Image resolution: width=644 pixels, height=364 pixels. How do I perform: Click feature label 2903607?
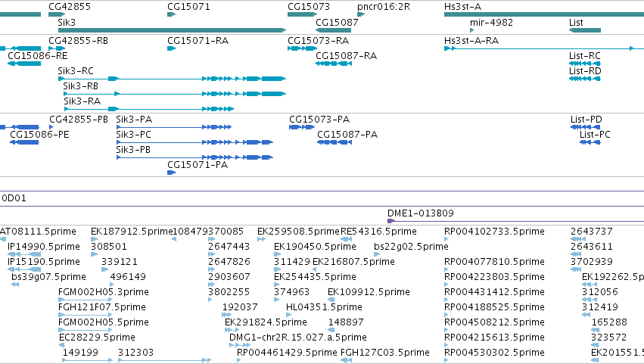point(229,277)
